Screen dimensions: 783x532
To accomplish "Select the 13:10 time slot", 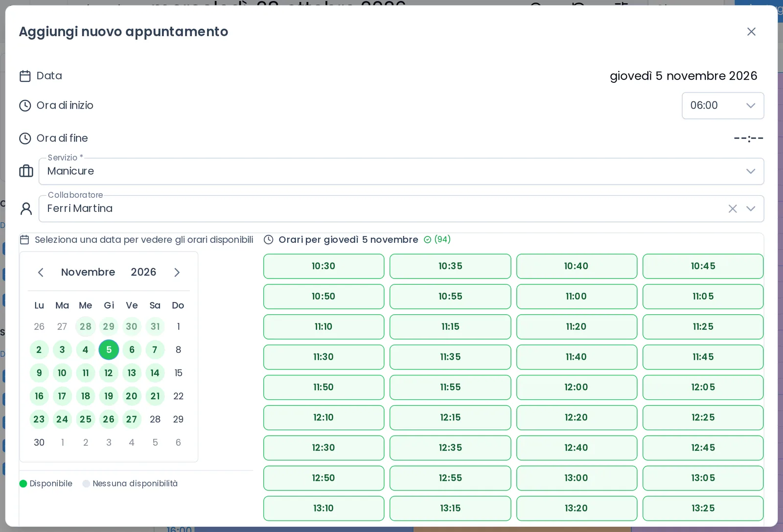I will coord(323,509).
